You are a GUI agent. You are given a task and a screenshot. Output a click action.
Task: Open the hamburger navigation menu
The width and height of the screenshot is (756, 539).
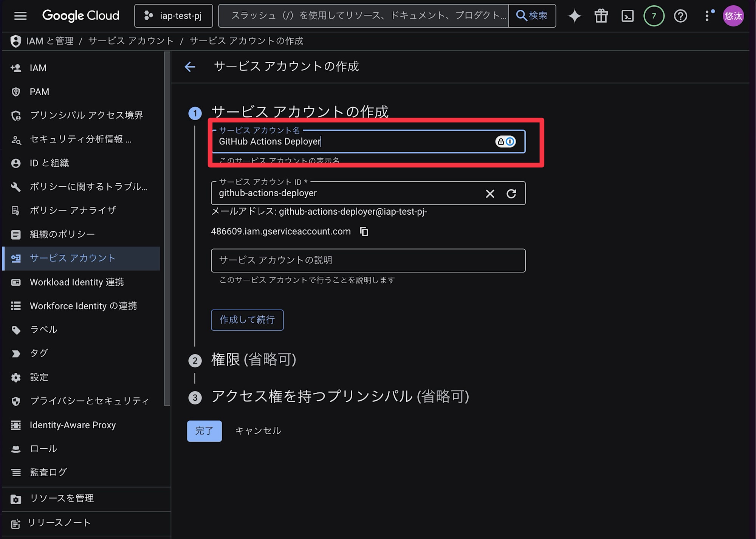tap(20, 16)
